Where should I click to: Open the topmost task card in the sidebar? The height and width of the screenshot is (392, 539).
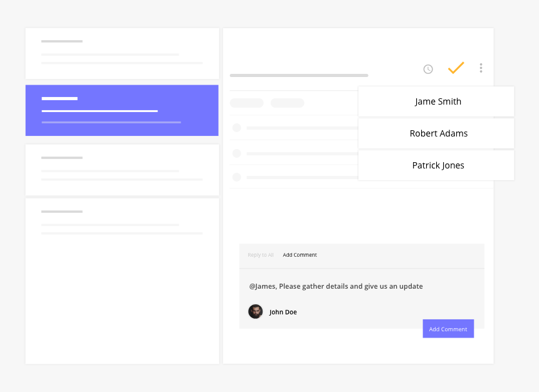122,54
